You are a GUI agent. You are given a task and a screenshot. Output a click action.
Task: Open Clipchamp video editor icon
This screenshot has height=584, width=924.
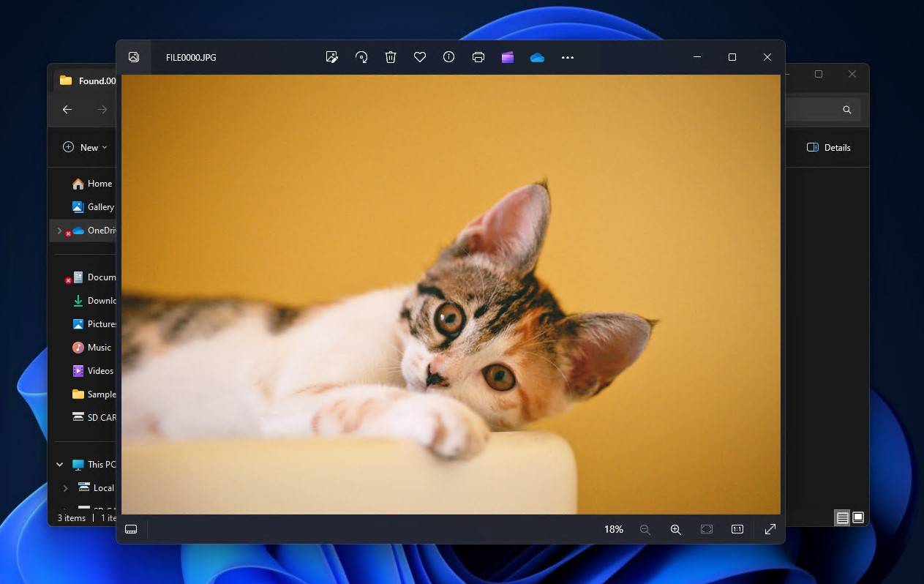tap(508, 57)
